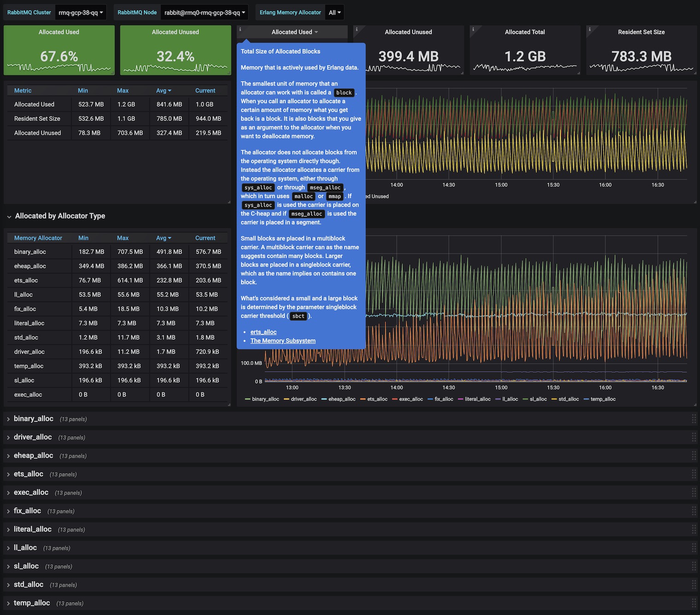Toggle eheap_alloc series in the graph legend
Image resolution: width=700 pixels, height=615 pixels.
[x=341, y=399]
